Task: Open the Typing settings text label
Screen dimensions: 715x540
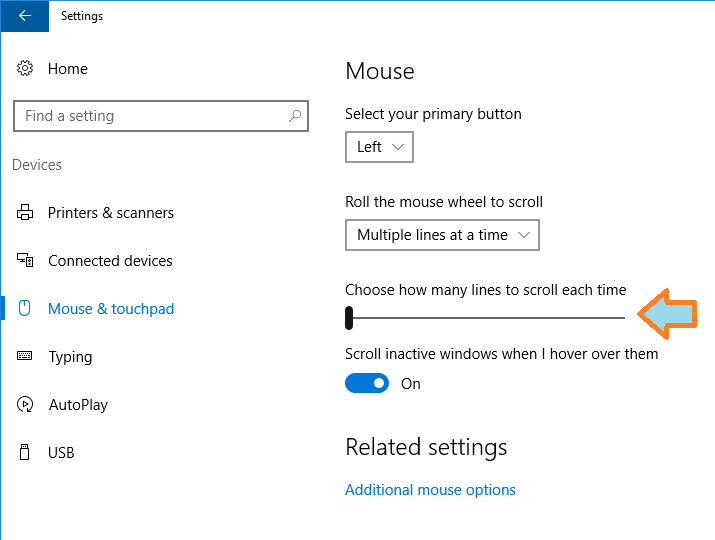Action: [x=70, y=357]
